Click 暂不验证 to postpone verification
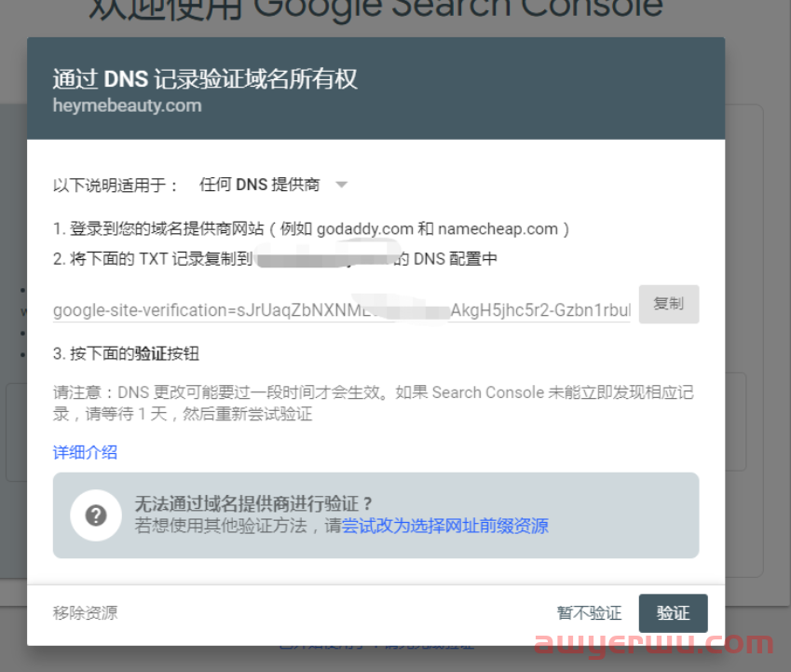Viewport: 791px width, 672px height. [589, 612]
